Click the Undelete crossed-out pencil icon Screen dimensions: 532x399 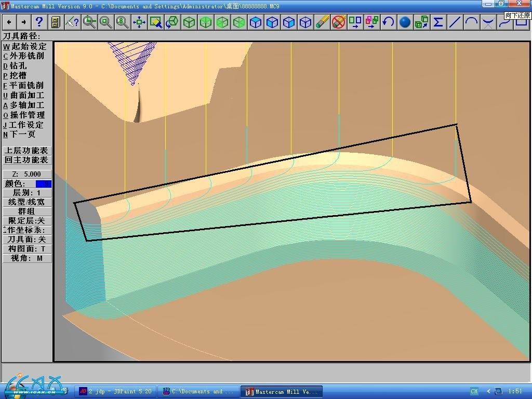click(338, 22)
